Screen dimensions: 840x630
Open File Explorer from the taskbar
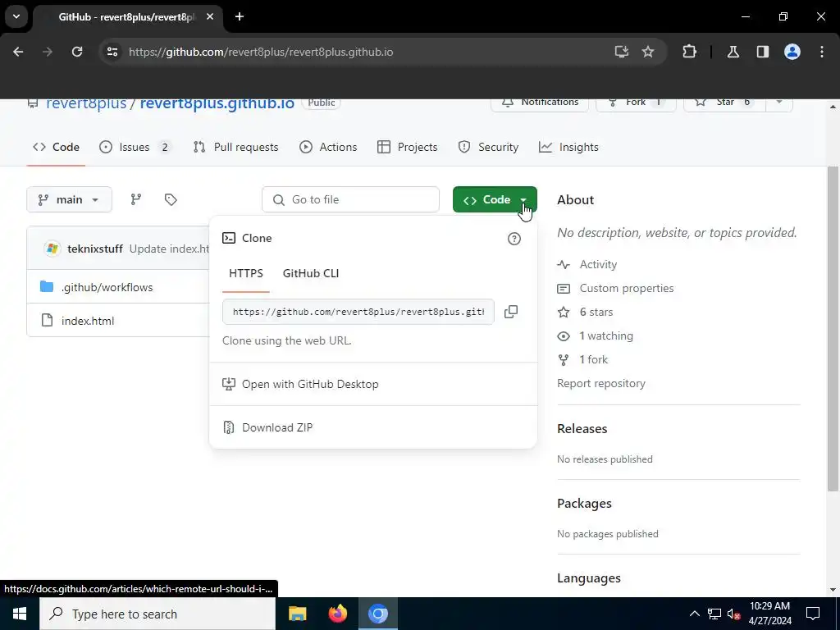(297, 614)
